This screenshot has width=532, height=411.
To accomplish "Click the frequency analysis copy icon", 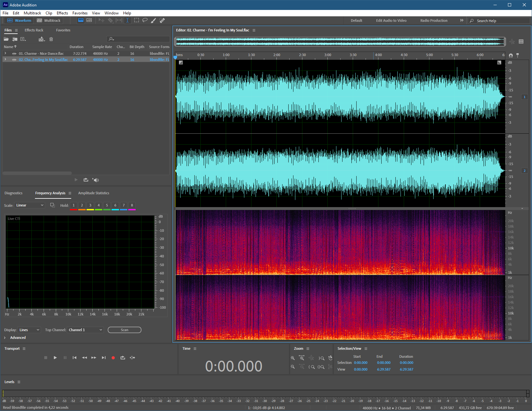I will [53, 205].
